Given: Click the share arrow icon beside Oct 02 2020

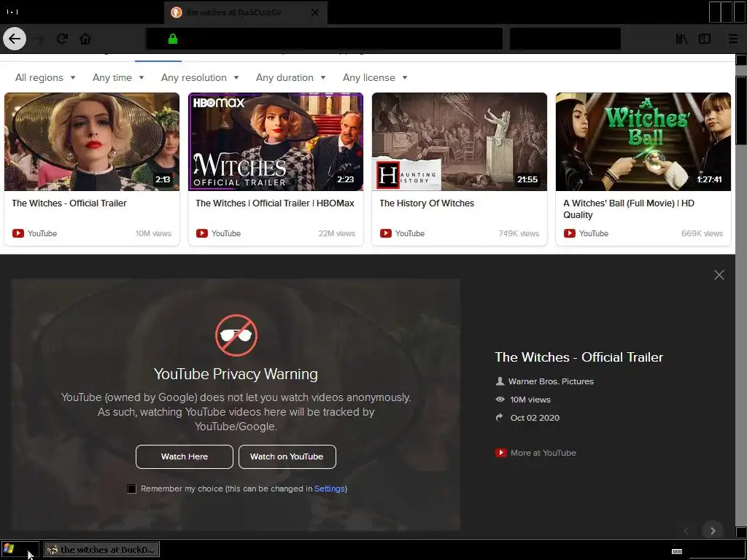Looking at the screenshot, I should [x=500, y=418].
